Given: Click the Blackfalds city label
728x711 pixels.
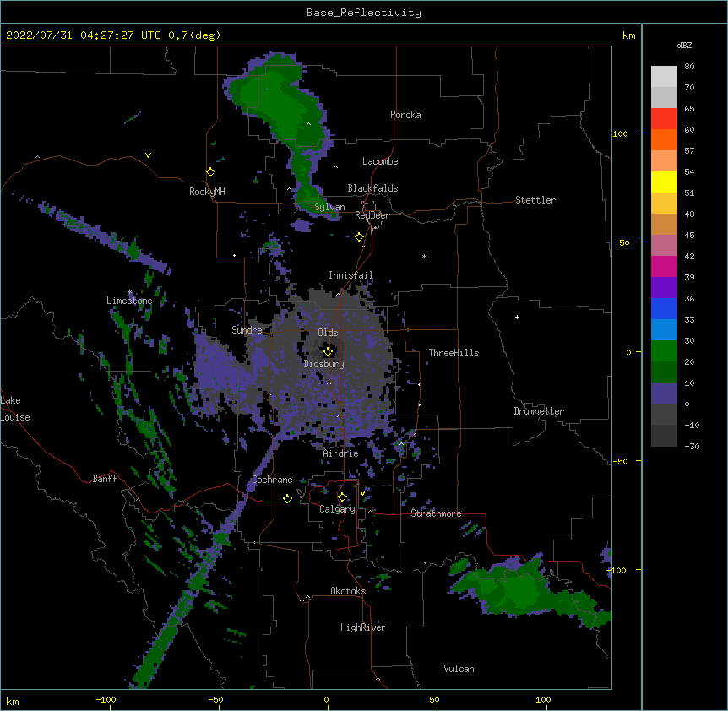Looking at the screenshot, I should pyautogui.click(x=372, y=188).
